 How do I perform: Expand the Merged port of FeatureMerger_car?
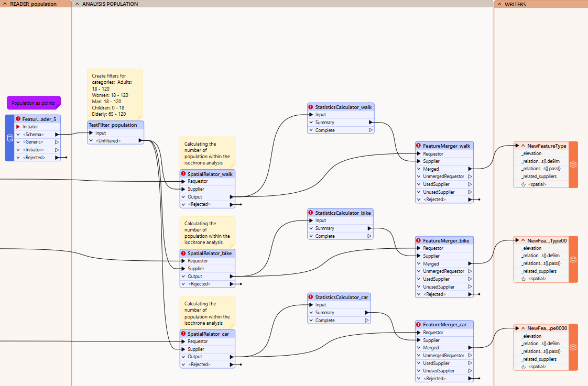click(419, 348)
